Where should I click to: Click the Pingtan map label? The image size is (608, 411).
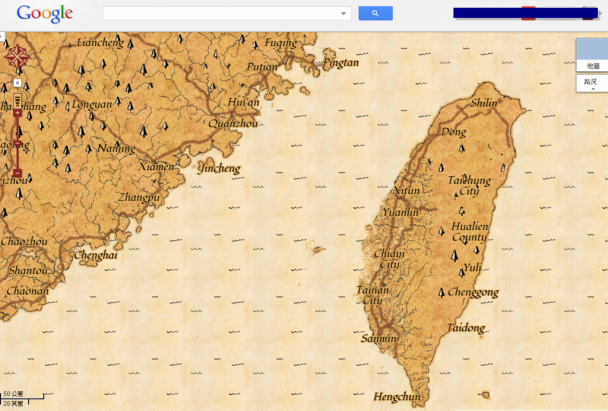(x=341, y=62)
